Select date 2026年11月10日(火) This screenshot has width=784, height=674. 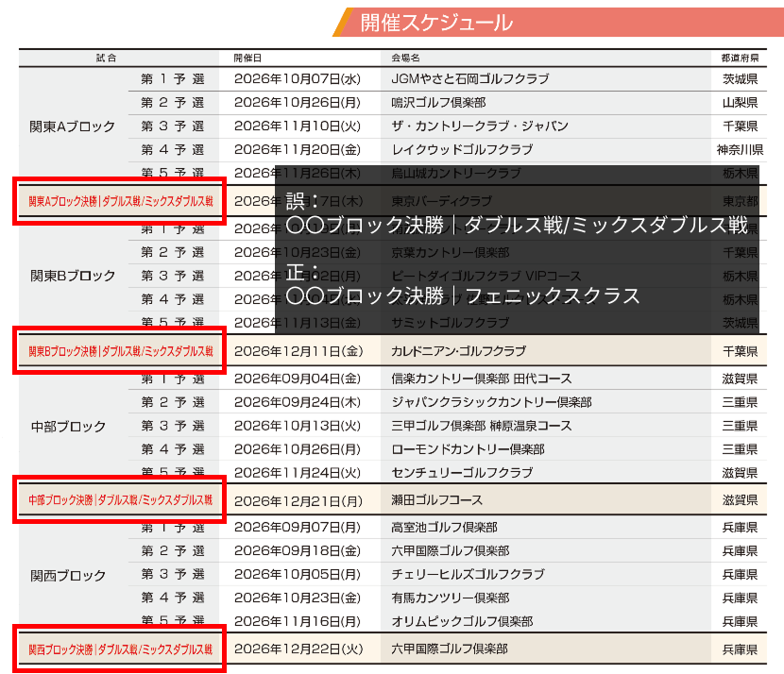coord(298,126)
